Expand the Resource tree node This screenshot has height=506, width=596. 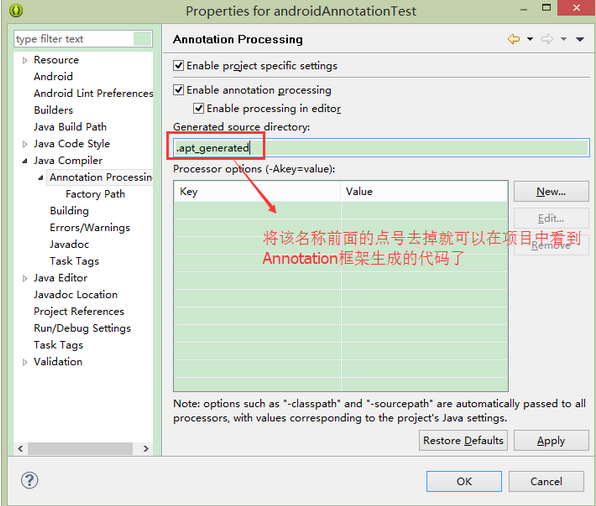[25, 60]
